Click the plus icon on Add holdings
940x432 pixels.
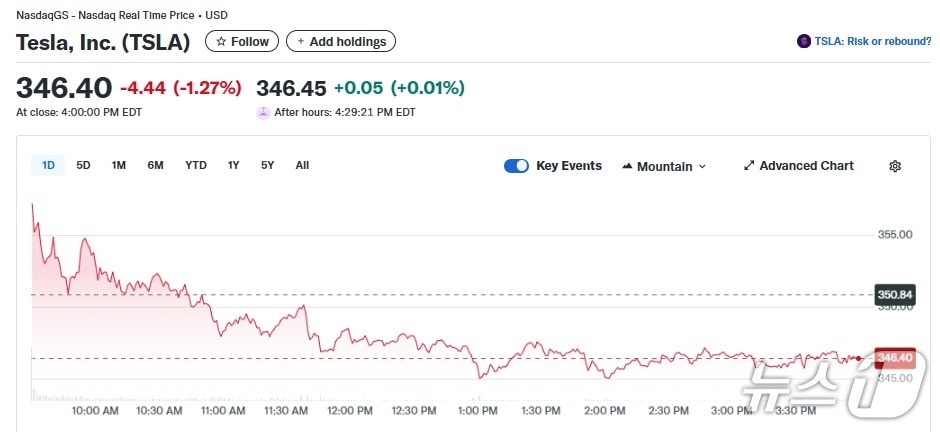pyautogui.click(x=301, y=42)
